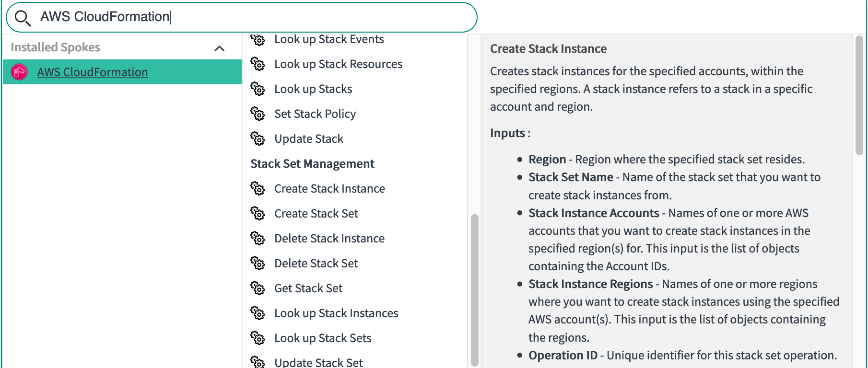The height and width of the screenshot is (368, 868).
Task: Select the Look up Stack Resources action
Action: coord(338,64)
